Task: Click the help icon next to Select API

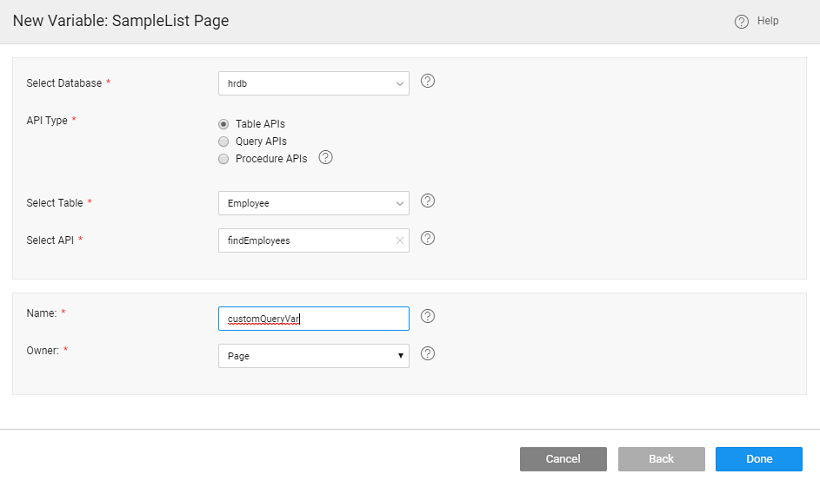Action: (427, 239)
